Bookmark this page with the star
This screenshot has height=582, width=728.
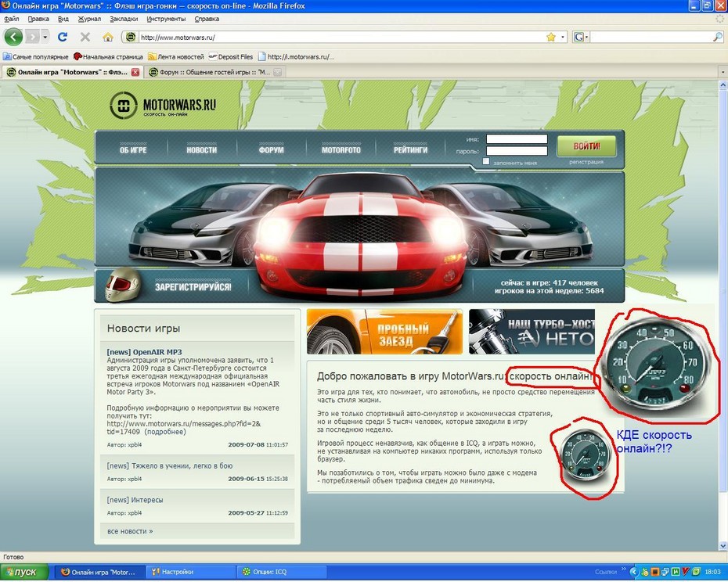[550, 37]
